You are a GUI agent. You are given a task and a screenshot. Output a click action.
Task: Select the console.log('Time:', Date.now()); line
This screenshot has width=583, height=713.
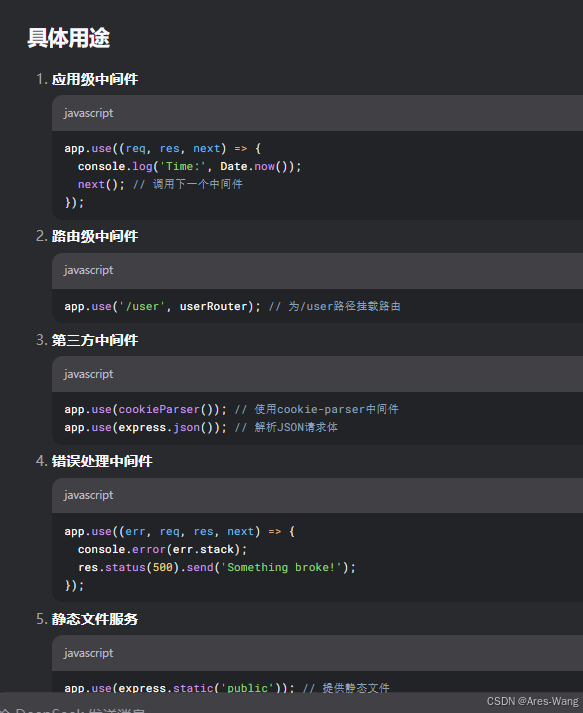189,166
